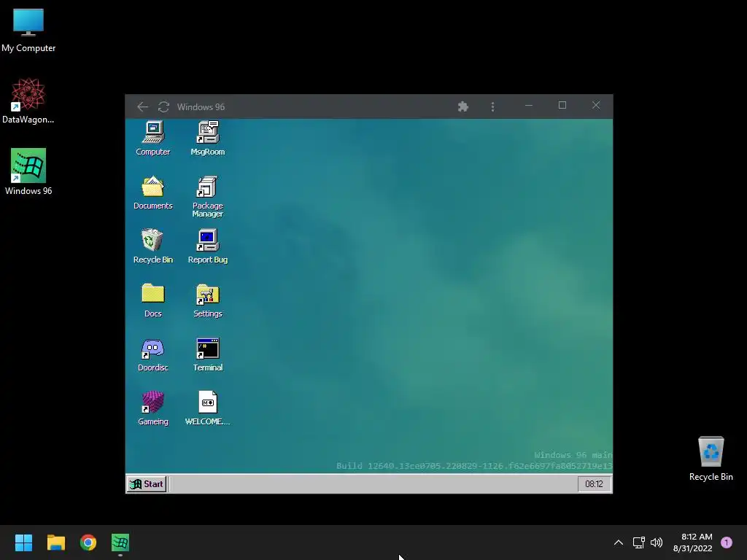Open the network status tray icon

pos(639,542)
